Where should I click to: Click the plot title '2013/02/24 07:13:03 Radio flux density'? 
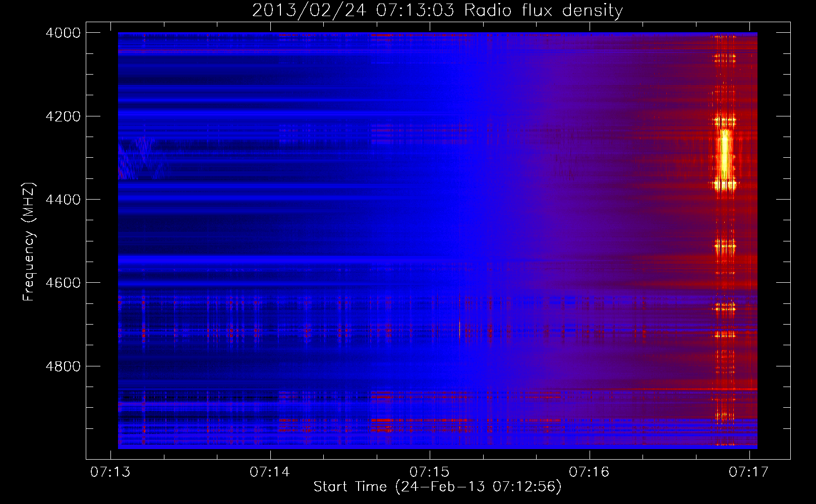pos(437,10)
